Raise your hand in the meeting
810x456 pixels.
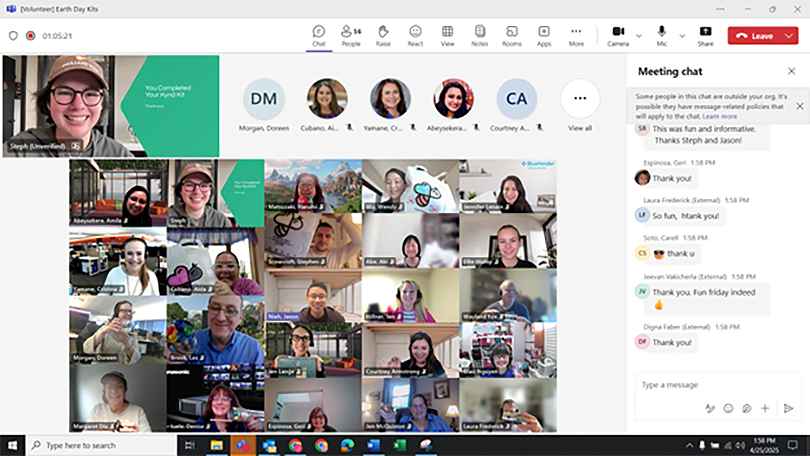pyautogui.click(x=383, y=35)
